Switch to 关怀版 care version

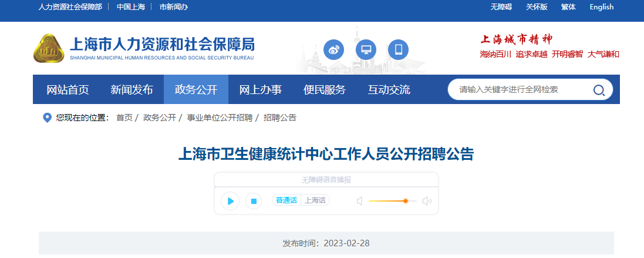point(537,7)
